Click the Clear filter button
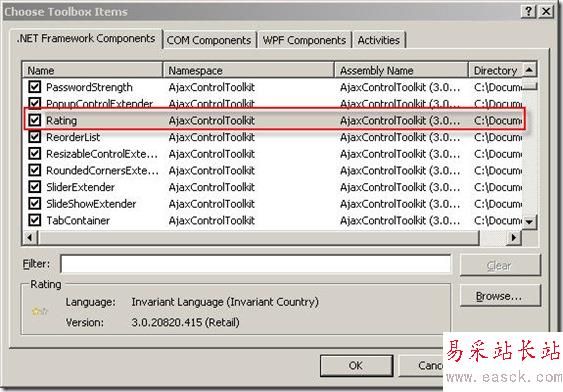The height and width of the screenshot is (392, 563). point(500,265)
